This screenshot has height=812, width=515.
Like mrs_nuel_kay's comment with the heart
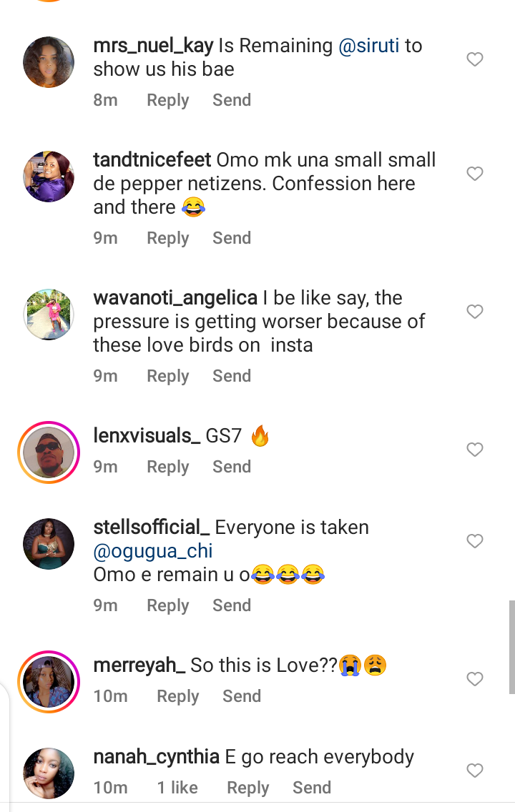pyautogui.click(x=475, y=59)
